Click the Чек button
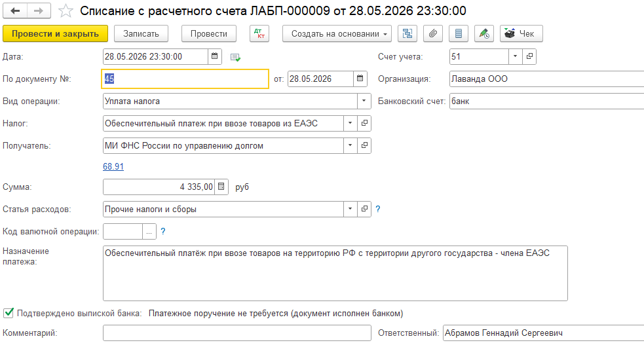644x364 pixels. (x=521, y=33)
